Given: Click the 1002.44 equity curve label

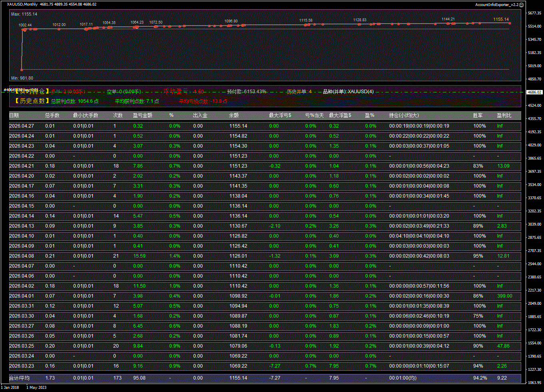Looking at the screenshot, I should click(x=25, y=25).
